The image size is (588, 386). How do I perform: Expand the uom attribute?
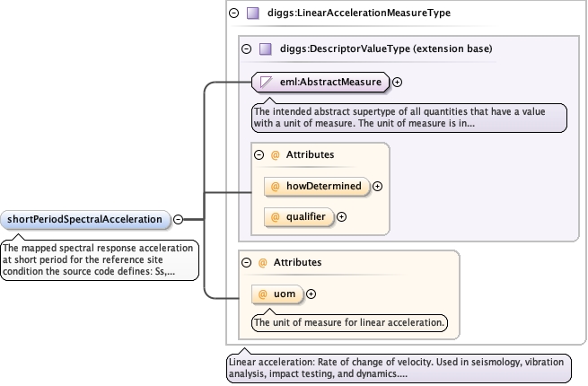point(311,294)
